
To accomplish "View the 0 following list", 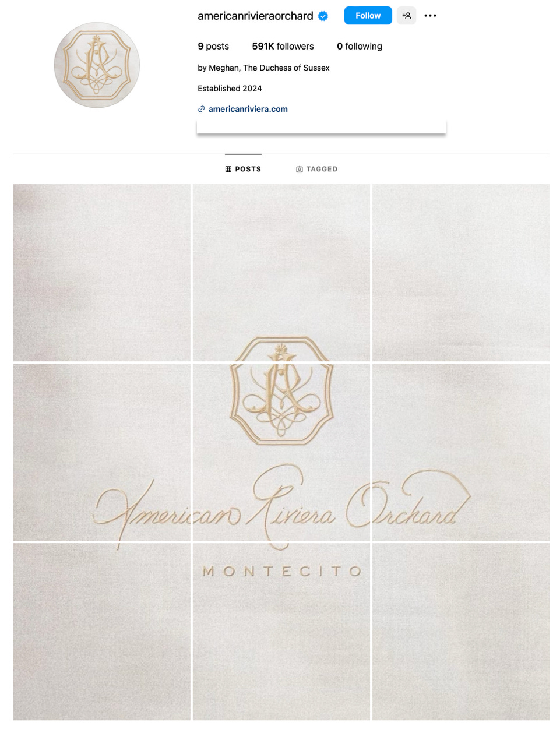I will click(x=360, y=46).
